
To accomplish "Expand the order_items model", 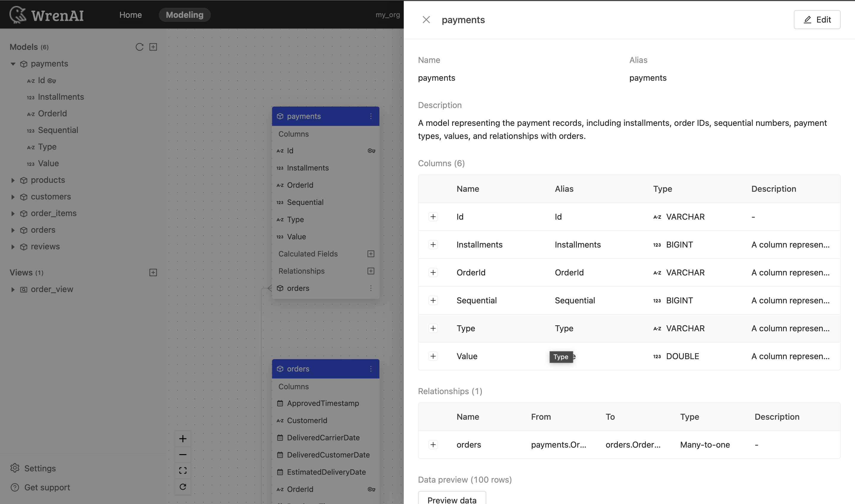I will [x=13, y=213].
